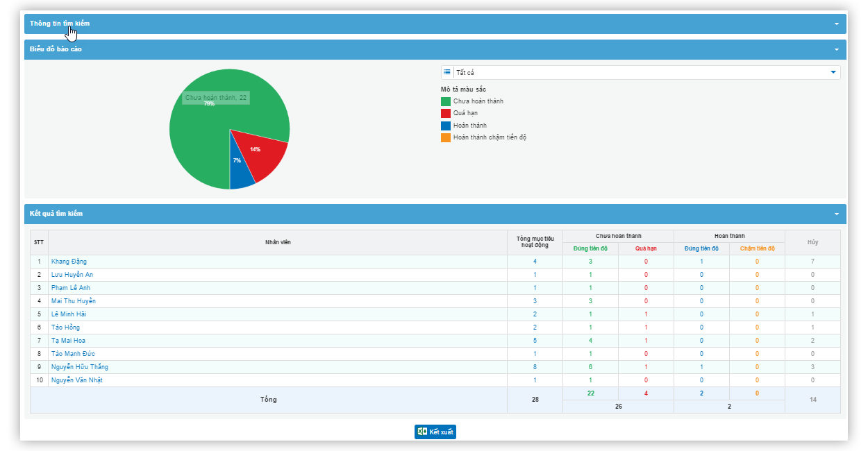Click the blue 7% pie chart slice
Screen dimensions: 868x451
240,170
